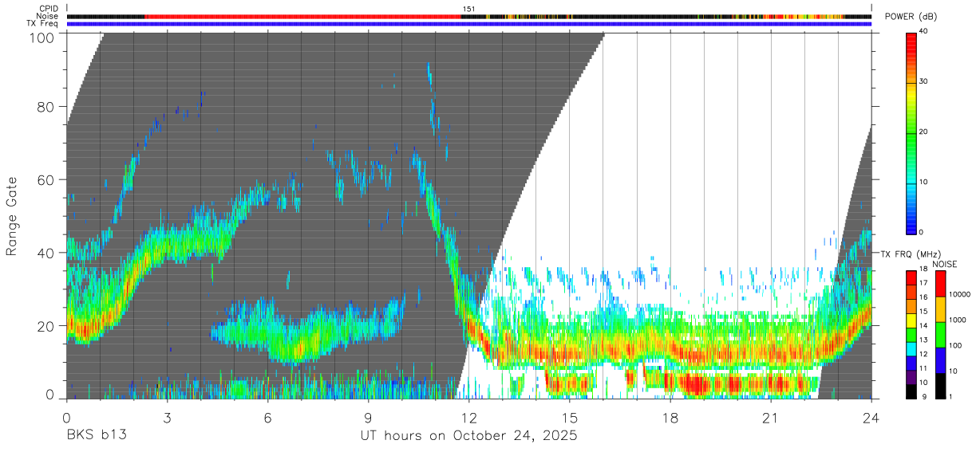Click the x-axis hour label '3'
Image resolution: width=980 pixels, height=452 pixels.
[167, 418]
